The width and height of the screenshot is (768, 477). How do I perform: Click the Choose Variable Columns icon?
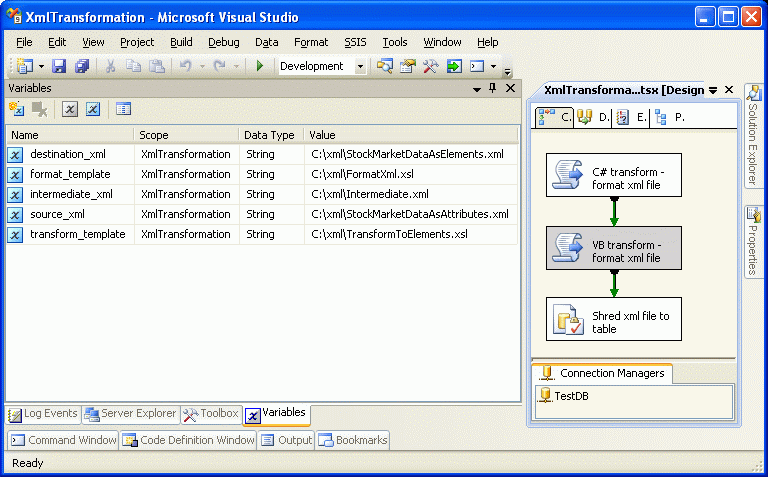[123, 109]
